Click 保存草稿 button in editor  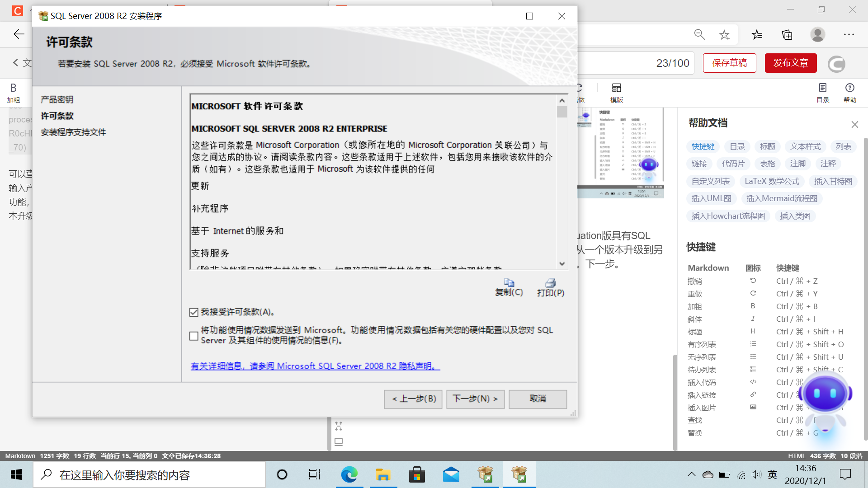(730, 63)
